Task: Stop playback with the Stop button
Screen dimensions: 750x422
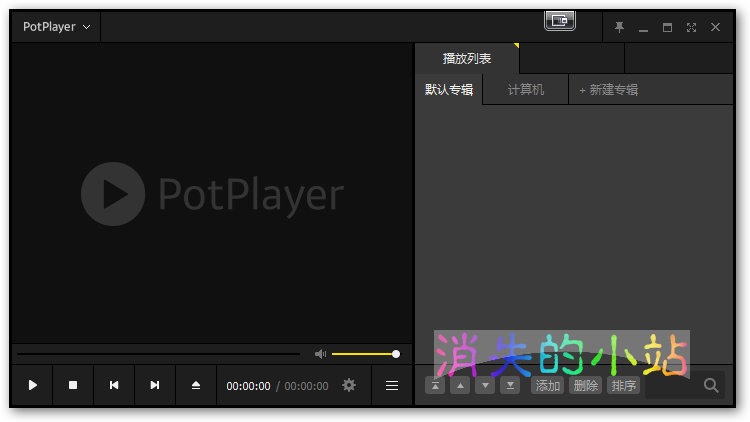Action: (73, 385)
